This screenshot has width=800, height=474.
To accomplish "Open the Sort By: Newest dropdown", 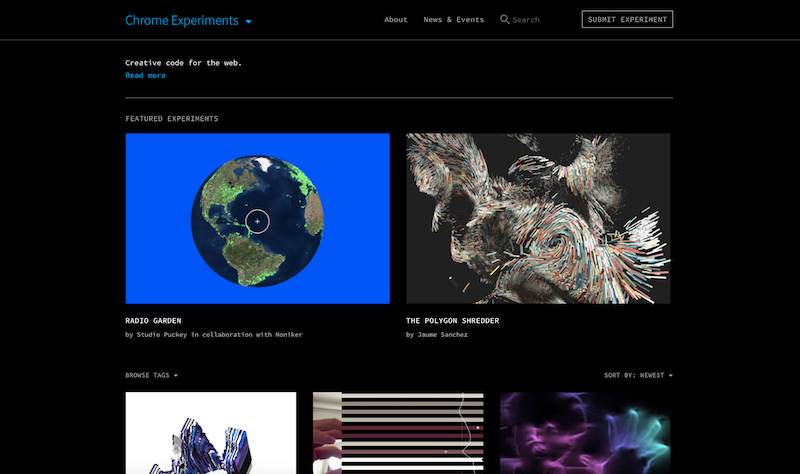I will click(x=638, y=375).
